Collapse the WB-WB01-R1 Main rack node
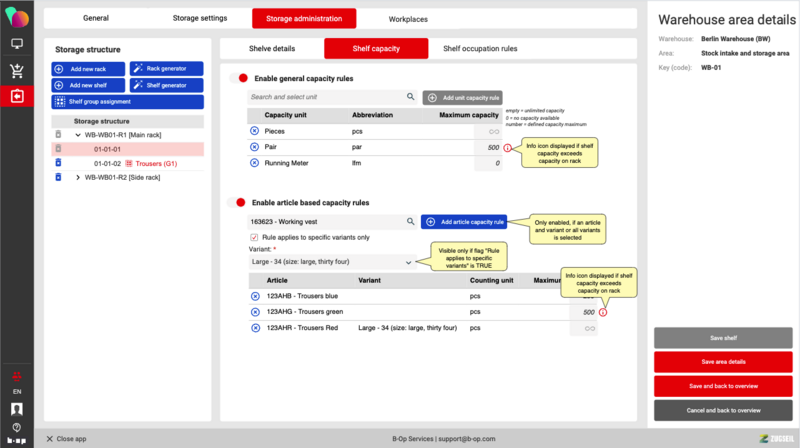 78,134
